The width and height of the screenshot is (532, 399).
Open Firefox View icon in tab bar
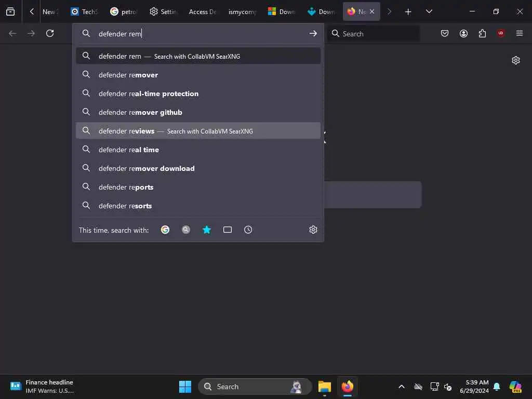[10, 11]
